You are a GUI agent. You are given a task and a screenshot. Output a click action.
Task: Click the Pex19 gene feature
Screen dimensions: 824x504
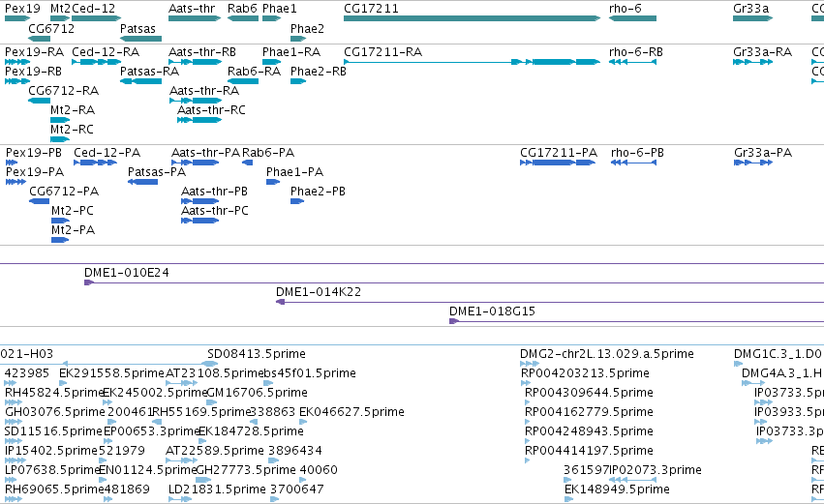pos(17,18)
